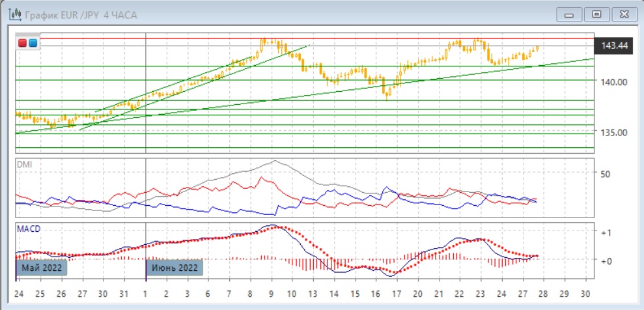Click the 50 level on the DMI scale
Screen dimensions: 644x310
pyautogui.click(x=605, y=174)
